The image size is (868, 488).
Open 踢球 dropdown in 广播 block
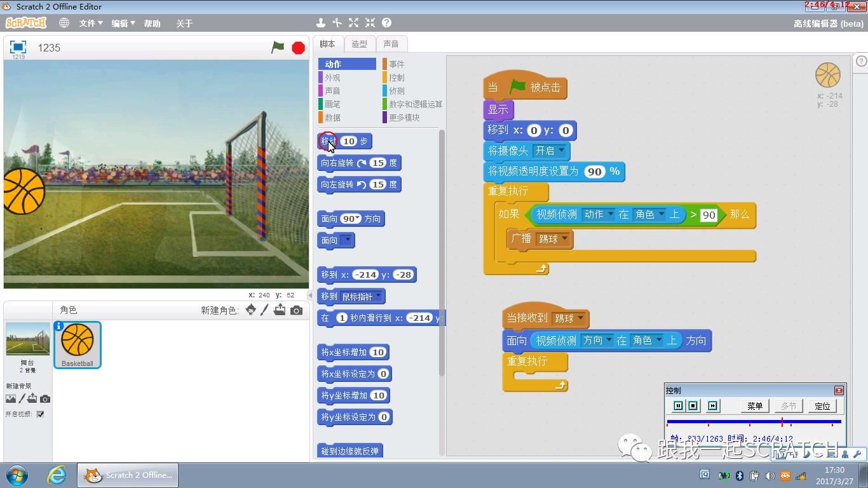pyautogui.click(x=564, y=239)
